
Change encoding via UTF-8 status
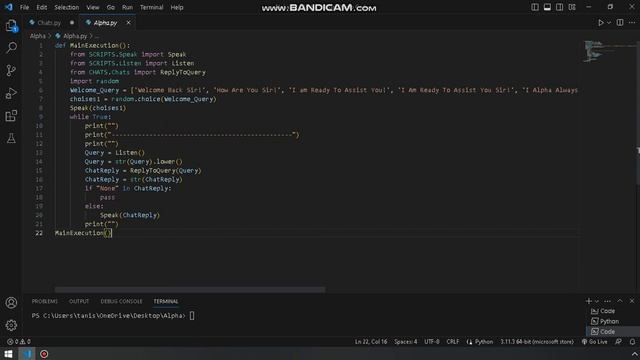click(431, 342)
